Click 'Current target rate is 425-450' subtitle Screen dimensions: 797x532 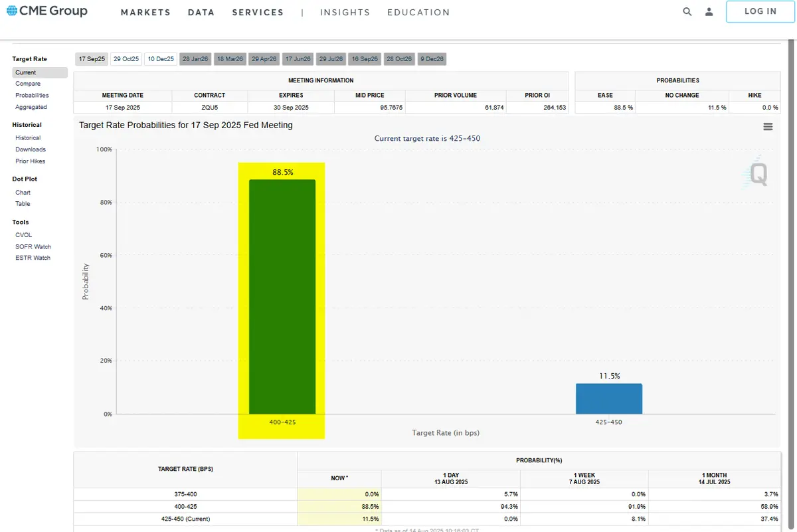click(427, 139)
